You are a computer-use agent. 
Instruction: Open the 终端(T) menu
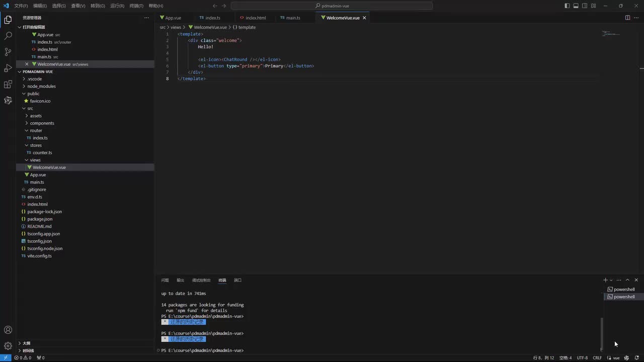[x=136, y=6]
